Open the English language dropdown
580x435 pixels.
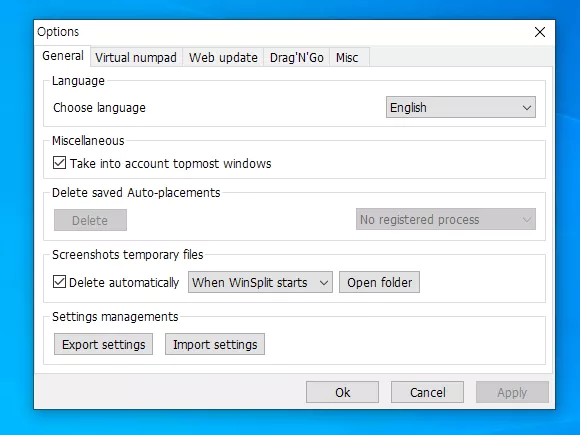[x=461, y=107]
